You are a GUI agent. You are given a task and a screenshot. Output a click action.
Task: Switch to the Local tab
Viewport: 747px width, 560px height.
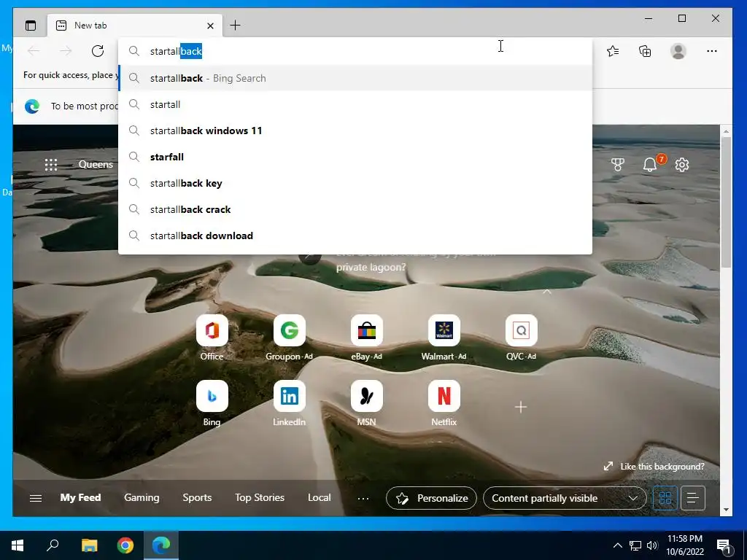(x=320, y=497)
